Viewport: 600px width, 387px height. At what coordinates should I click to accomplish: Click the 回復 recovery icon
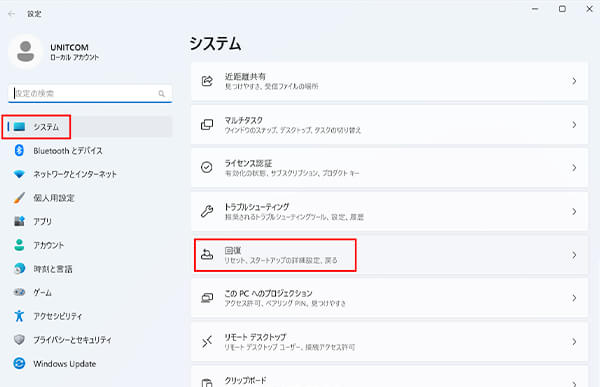207,254
